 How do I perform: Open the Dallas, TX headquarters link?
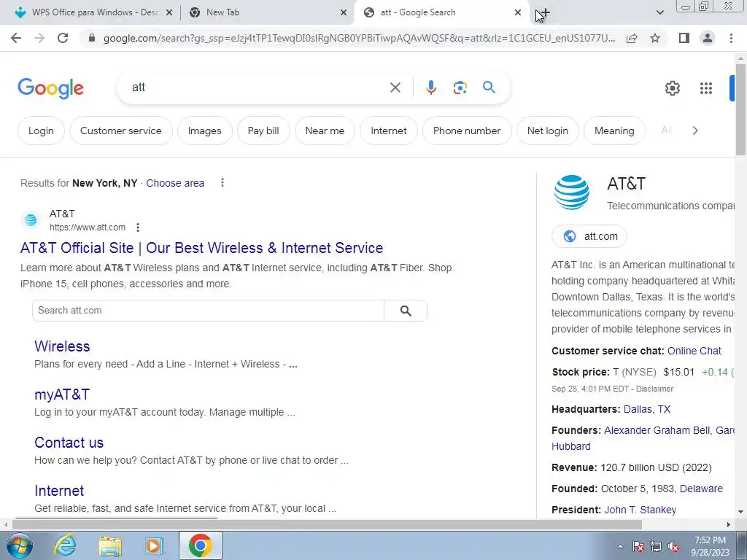click(647, 409)
